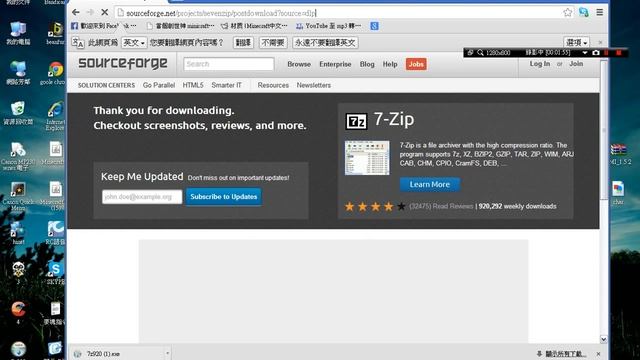Open the recorder dropdown arrow

(x=584, y=53)
